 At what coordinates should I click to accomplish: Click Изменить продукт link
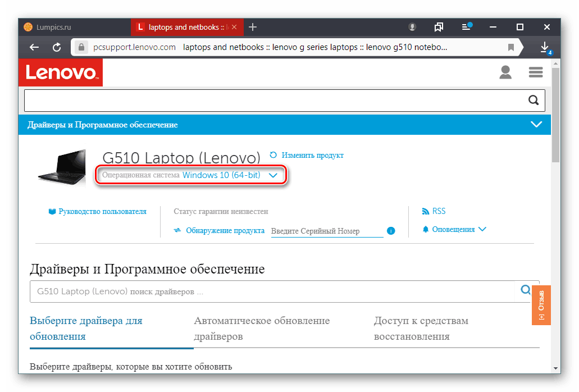pos(312,156)
